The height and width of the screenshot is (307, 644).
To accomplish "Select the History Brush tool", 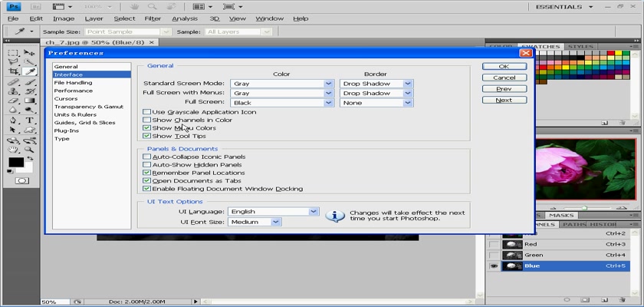I will pyautogui.click(x=29, y=91).
